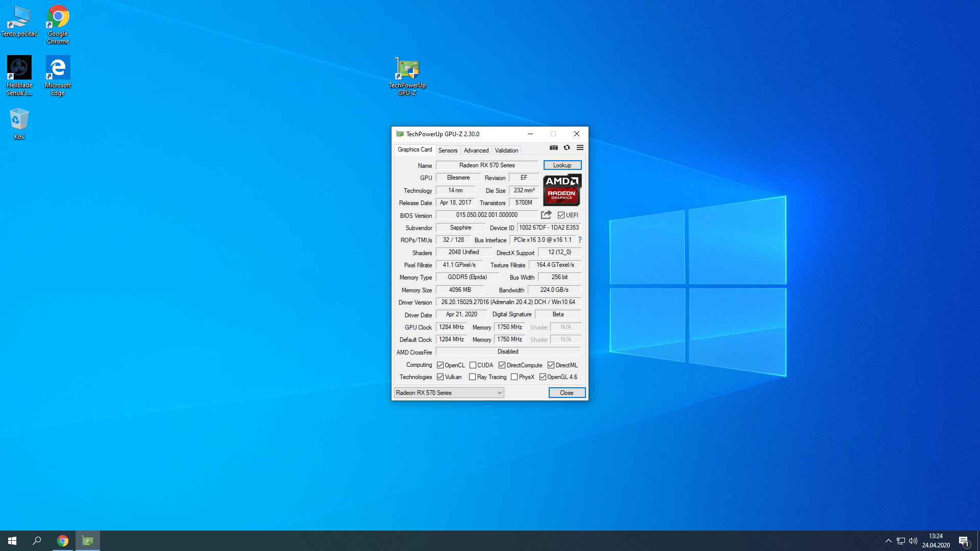This screenshot has height=551, width=980.
Task: Toggle the Ray Tracing checkbox
Action: (473, 377)
